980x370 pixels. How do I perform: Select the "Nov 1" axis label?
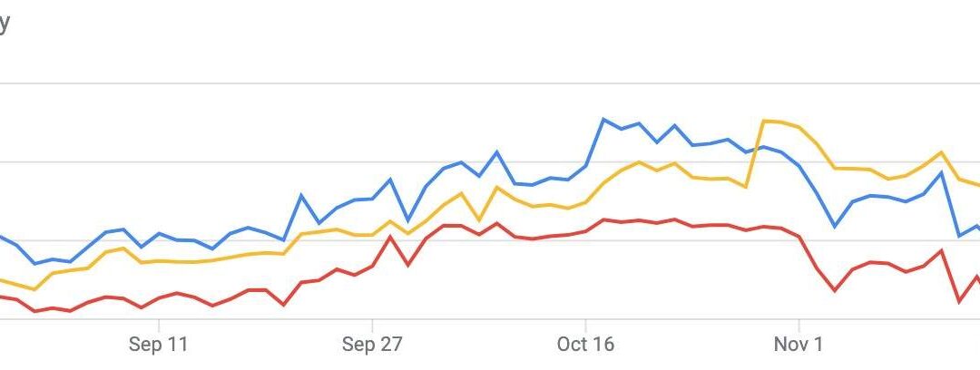799,345
